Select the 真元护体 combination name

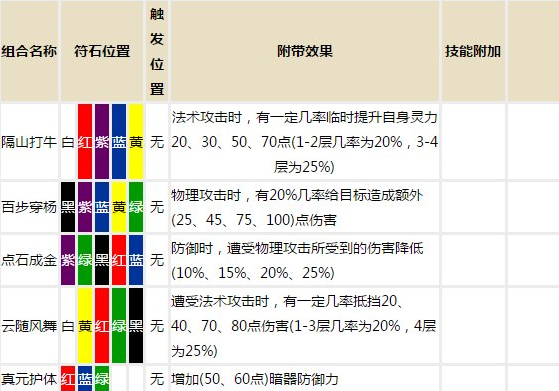point(29,379)
